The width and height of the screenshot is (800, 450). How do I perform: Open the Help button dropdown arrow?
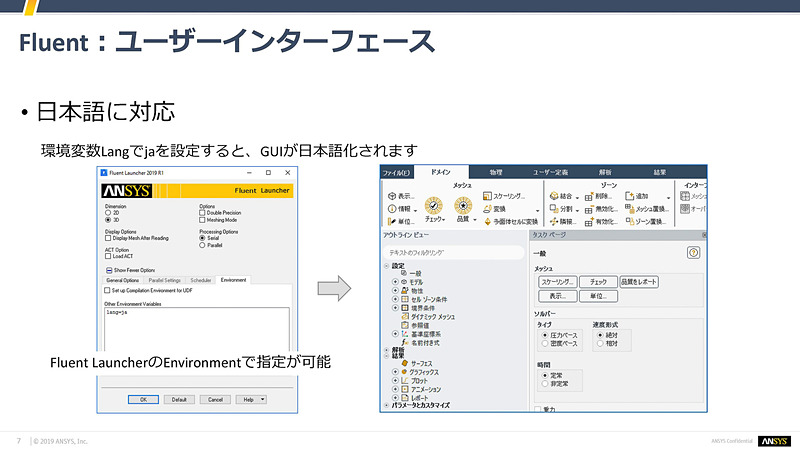263,399
